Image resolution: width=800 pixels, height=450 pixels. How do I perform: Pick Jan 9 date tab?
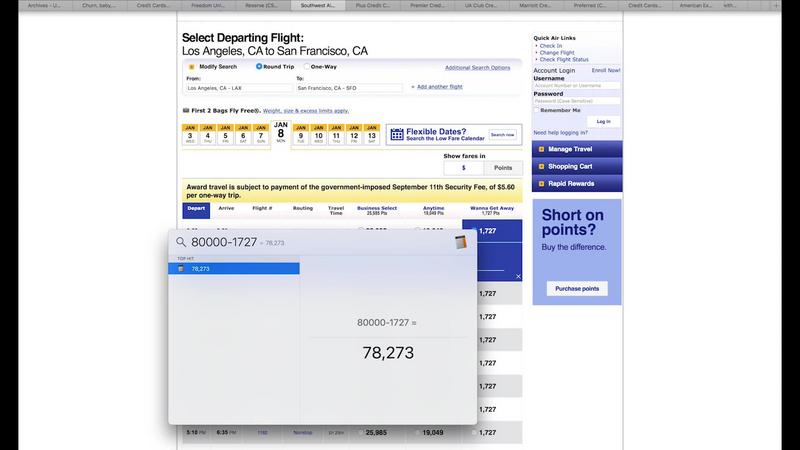click(301, 134)
